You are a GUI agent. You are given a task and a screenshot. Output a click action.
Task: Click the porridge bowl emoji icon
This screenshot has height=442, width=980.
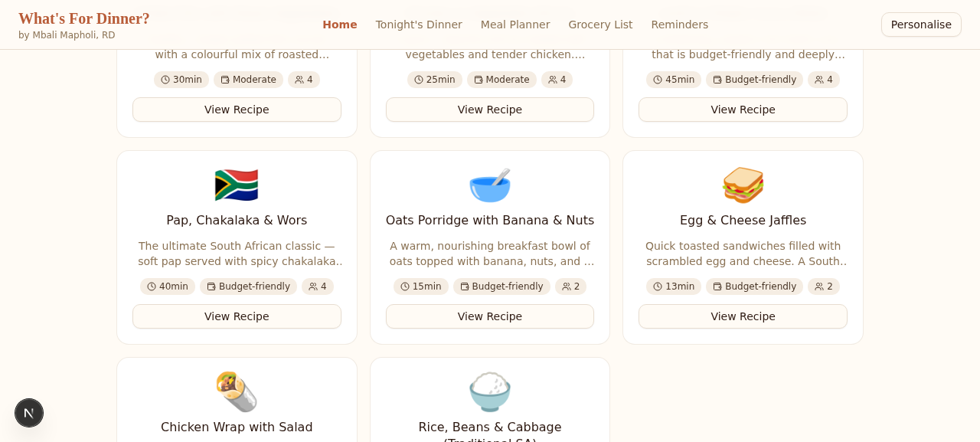tap(490, 185)
